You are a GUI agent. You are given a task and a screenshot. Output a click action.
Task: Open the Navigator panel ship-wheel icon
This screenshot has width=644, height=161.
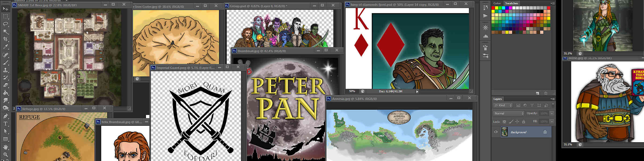[485, 27]
